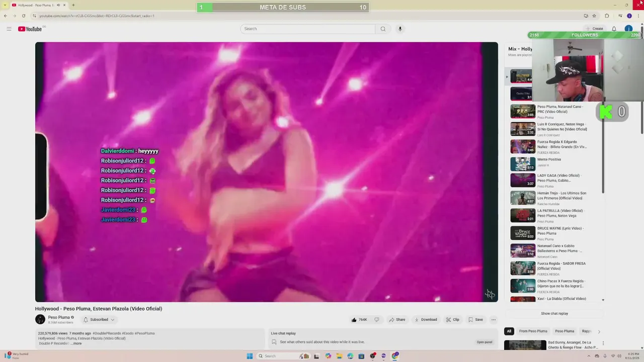
Task: Expand description with ...more
Action: [76, 343]
